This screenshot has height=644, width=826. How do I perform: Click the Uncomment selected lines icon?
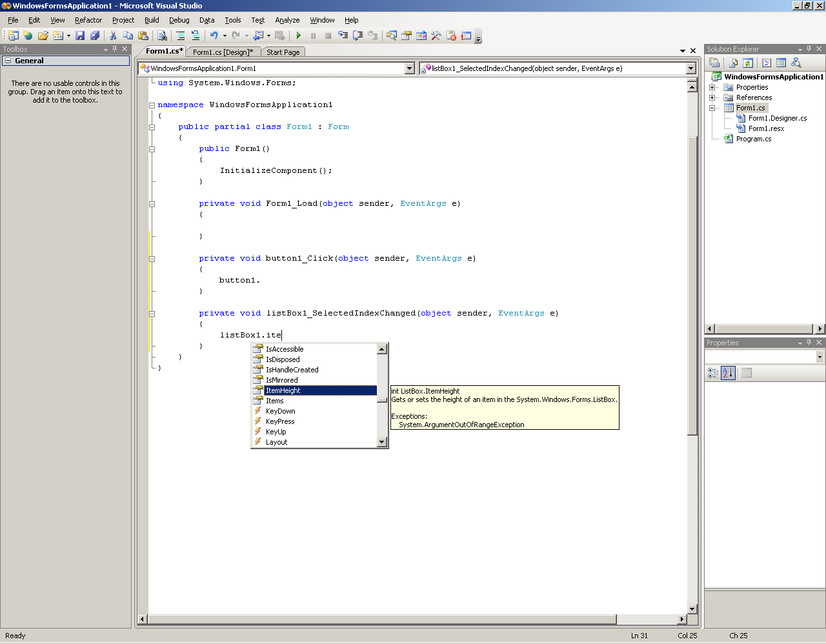click(x=196, y=35)
